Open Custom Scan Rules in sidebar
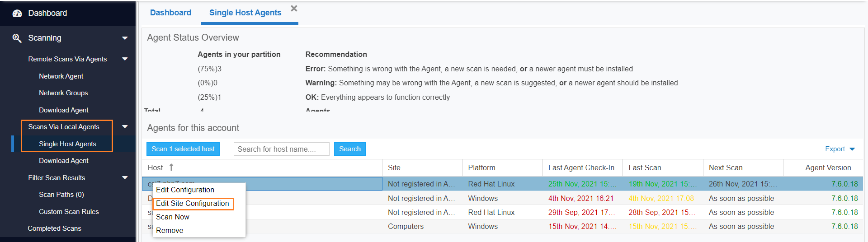The width and height of the screenshot is (868, 242). point(69,212)
